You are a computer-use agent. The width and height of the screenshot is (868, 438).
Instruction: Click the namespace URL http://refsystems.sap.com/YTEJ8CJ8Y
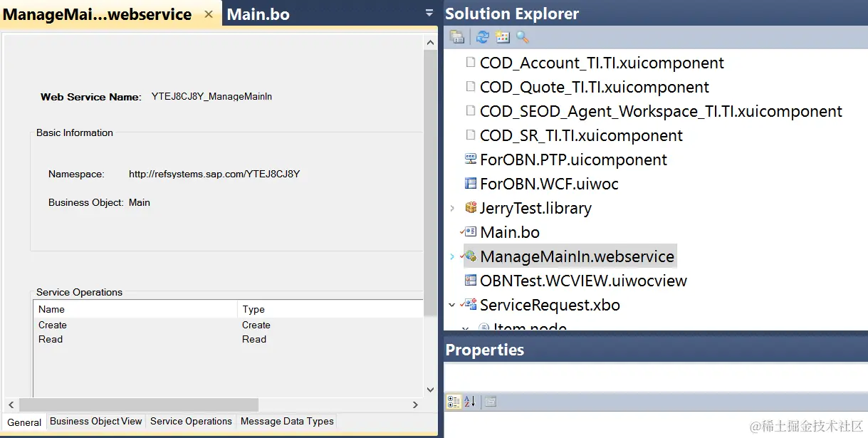pos(214,174)
